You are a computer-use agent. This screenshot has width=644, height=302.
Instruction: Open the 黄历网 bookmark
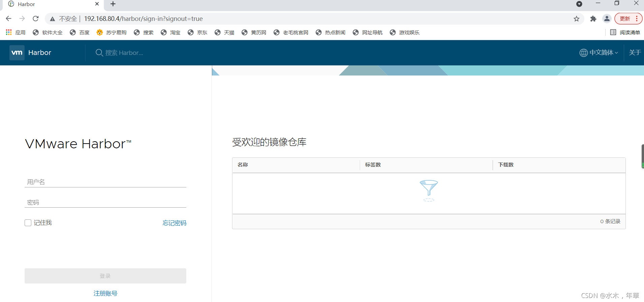click(254, 32)
